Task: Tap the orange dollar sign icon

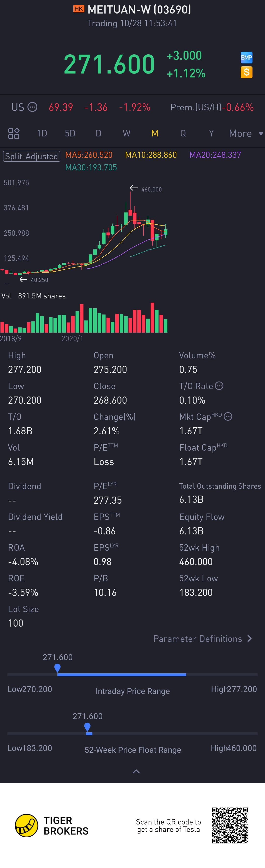Action: pos(247,72)
